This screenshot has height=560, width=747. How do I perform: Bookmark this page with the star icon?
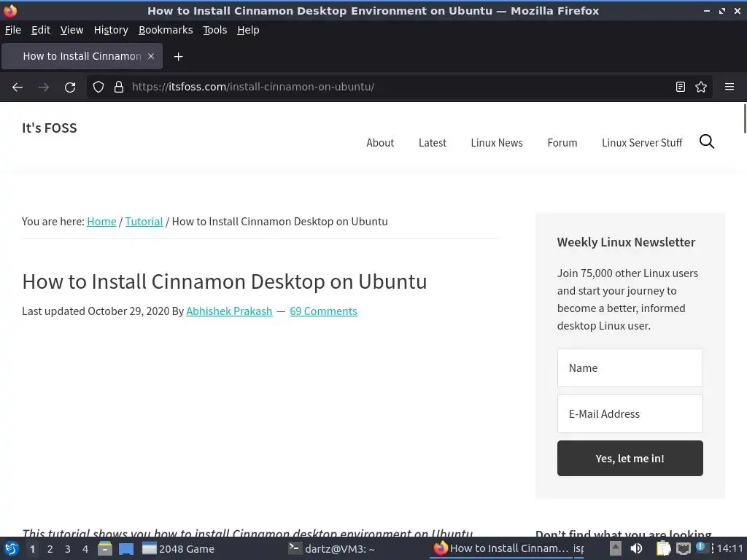point(701,87)
